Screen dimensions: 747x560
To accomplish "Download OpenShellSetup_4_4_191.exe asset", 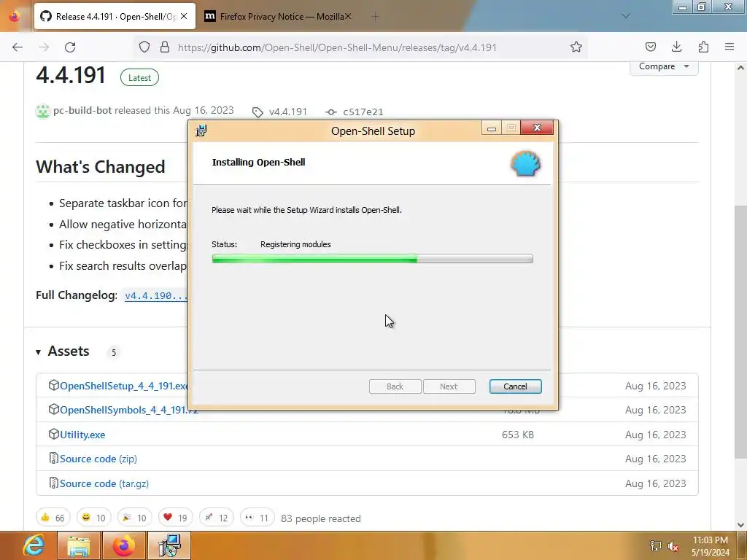I will (x=124, y=386).
